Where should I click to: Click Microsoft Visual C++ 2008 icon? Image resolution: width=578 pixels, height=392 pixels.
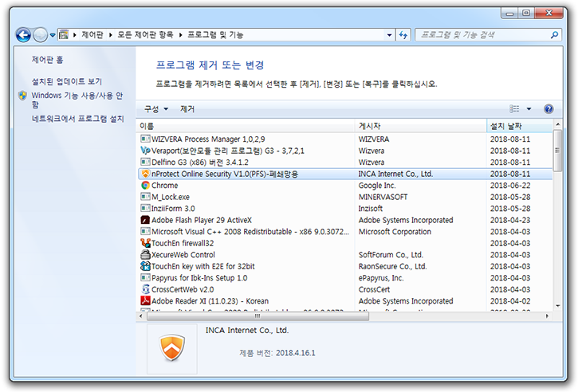(145, 231)
